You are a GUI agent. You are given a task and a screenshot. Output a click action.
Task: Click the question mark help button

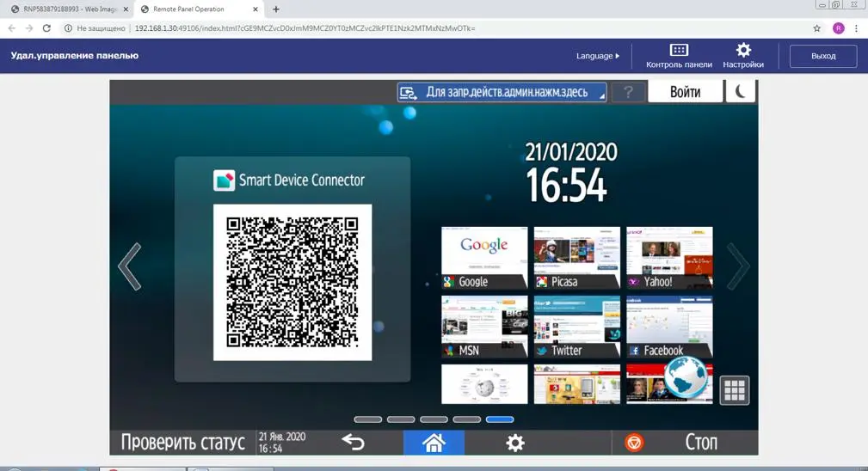pyautogui.click(x=628, y=92)
